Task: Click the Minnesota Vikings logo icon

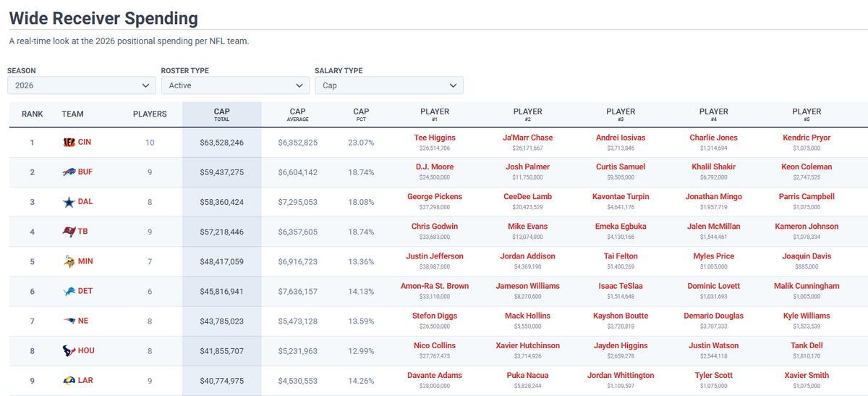Action: click(69, 261)
